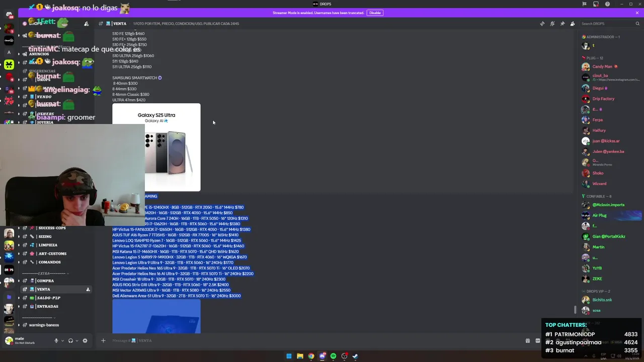Click the search magnifier icon

tap(637, 24)
